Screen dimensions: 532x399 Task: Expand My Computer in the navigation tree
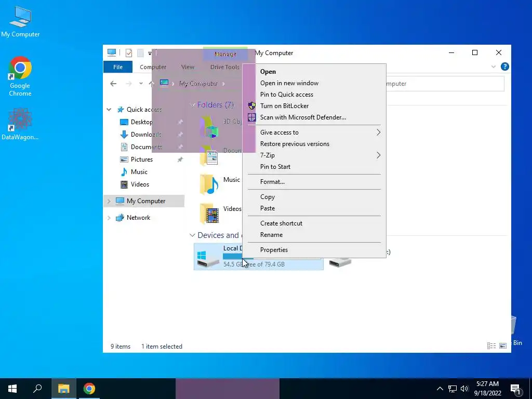(109, 201)
